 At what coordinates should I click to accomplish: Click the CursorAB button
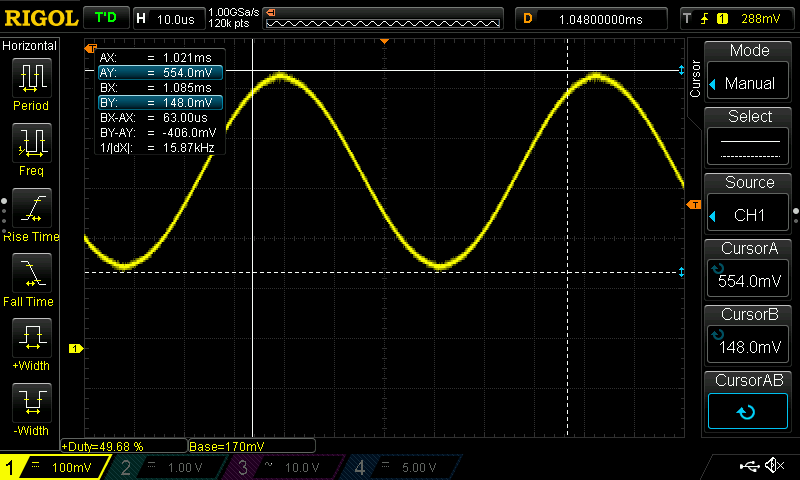pos(748,411)
